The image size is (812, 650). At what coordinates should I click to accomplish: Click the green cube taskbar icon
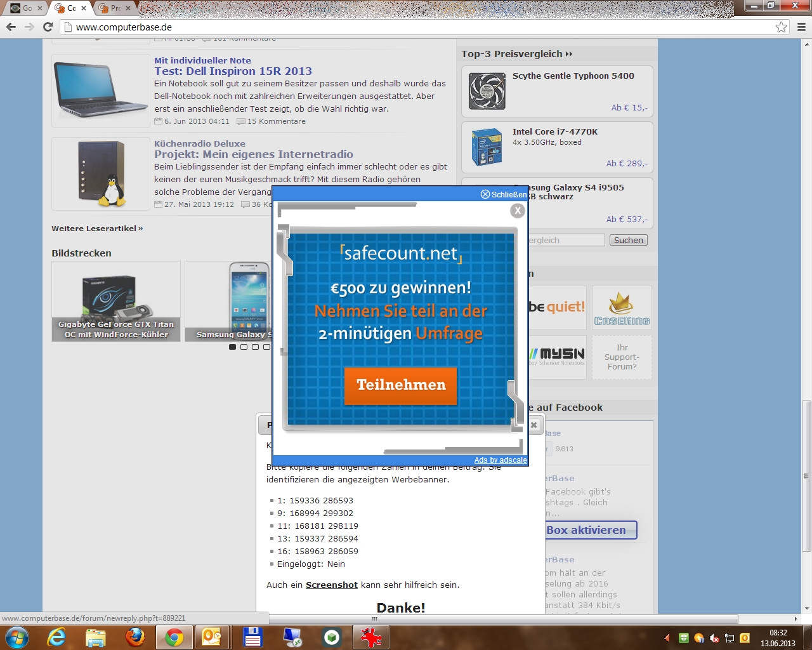coord(332,637)
